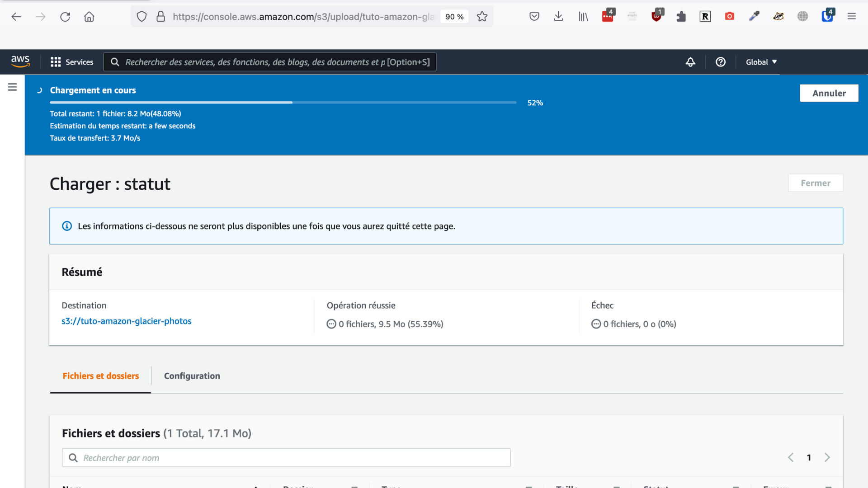Image resolution: width=868 pixels, height=488 pixels.
Task: Focus the Rechercher par nom field
Action: (286, 458)
